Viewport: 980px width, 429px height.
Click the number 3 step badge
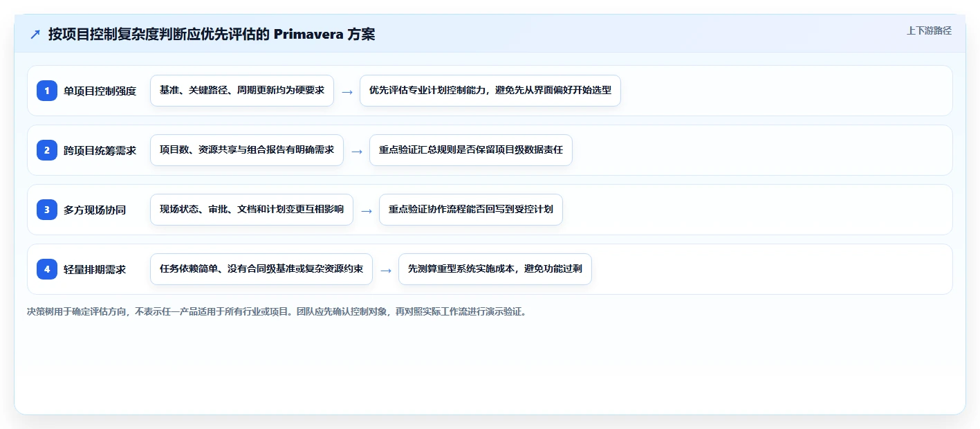tap(47, 210)
